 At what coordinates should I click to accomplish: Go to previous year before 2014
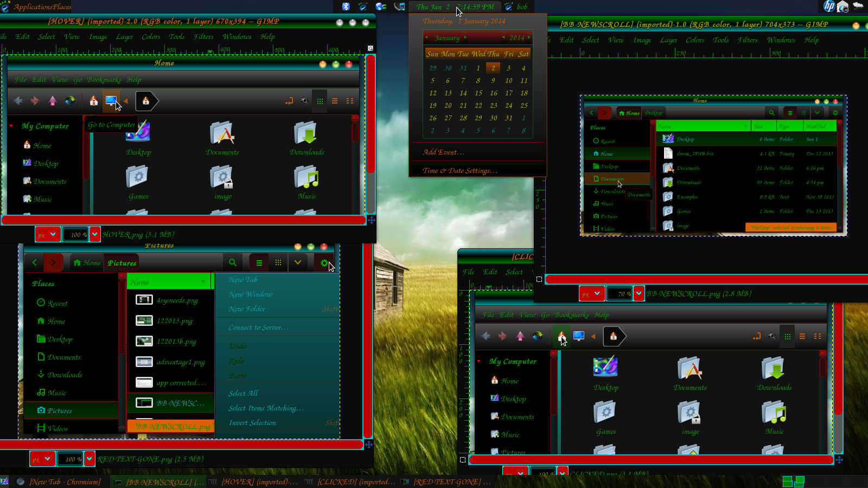(504, 37)
